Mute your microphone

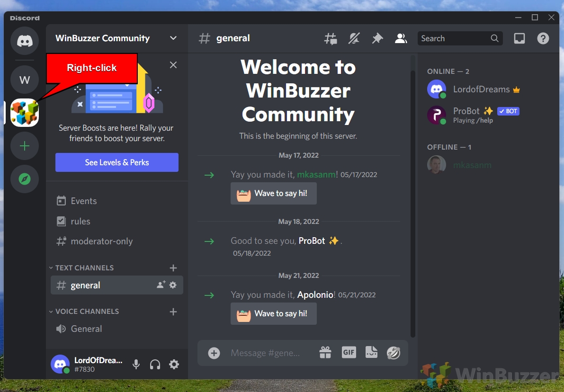pyautogui.click(x=136, y=364)
